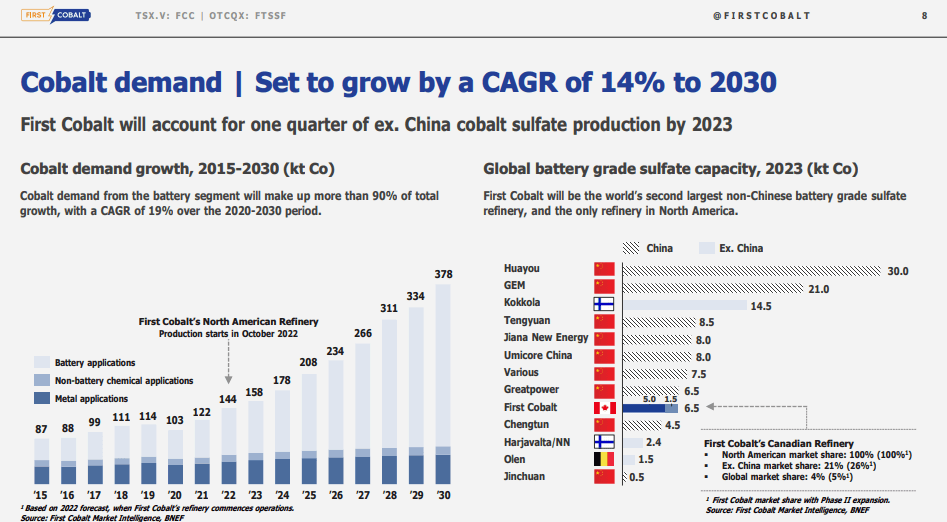The height and width of the screenshot is (522, 947).
Task: Click the 178 value label
Action: (281, 380)
